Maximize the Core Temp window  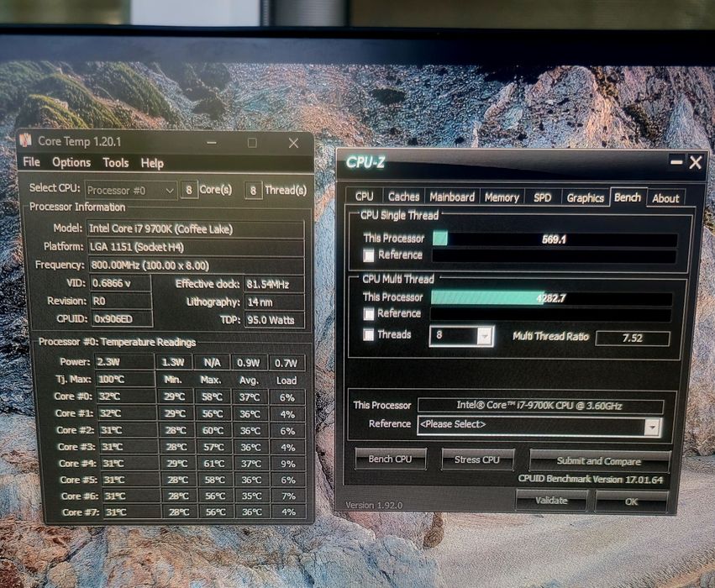point(252,143)
